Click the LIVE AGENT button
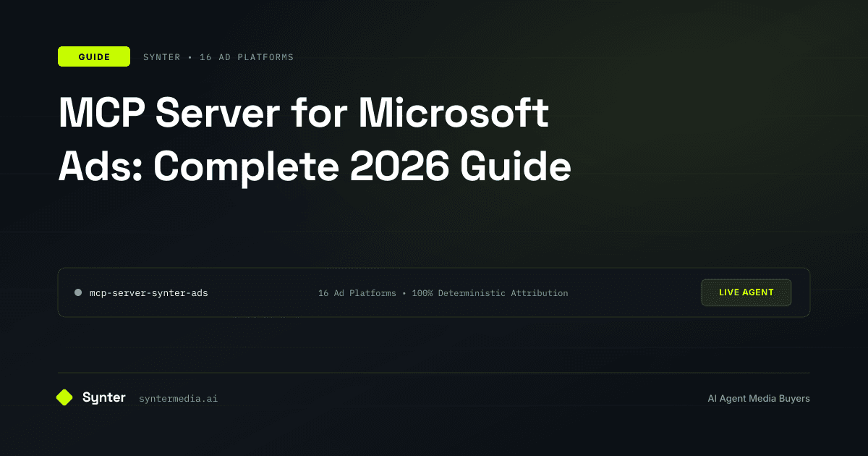Screen dimensions: 868x456 (746, 292)
